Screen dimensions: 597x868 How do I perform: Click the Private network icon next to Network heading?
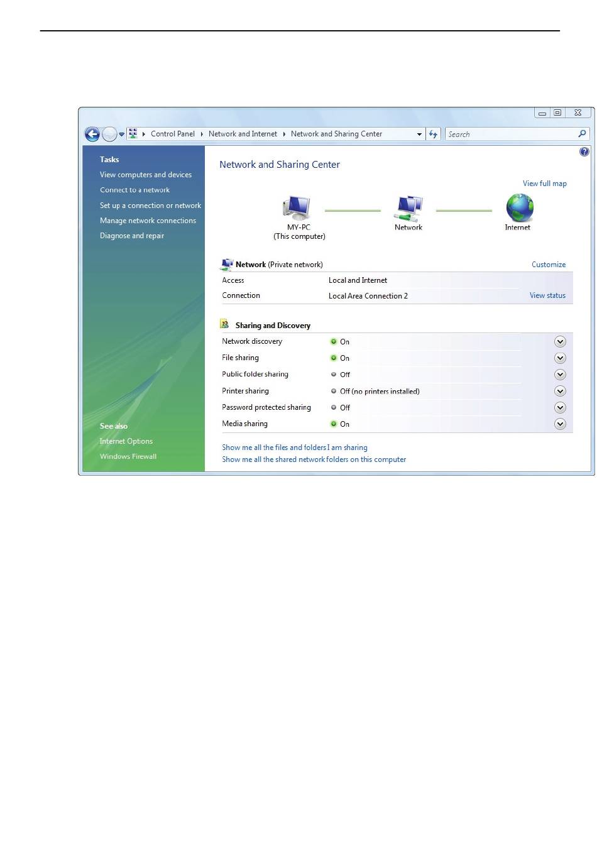tap(227, 264)
